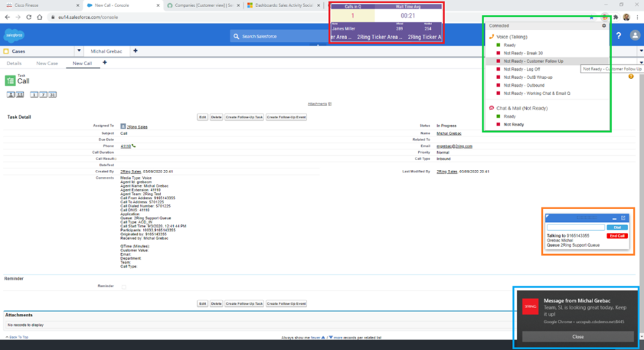Switch to the New Case subtab
This screenshot has height=350, width=644.
pyautogui.click(x=47, y=64)
